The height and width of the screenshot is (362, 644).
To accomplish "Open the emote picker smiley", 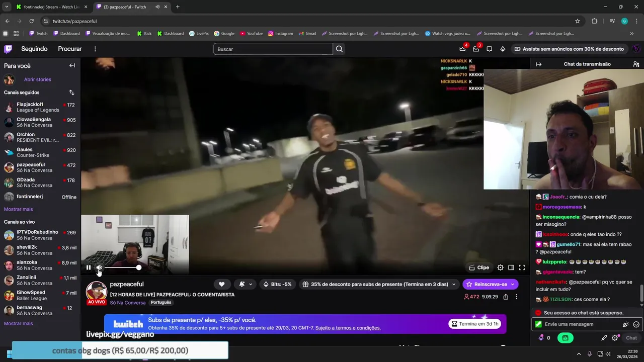I will (636, 324).
